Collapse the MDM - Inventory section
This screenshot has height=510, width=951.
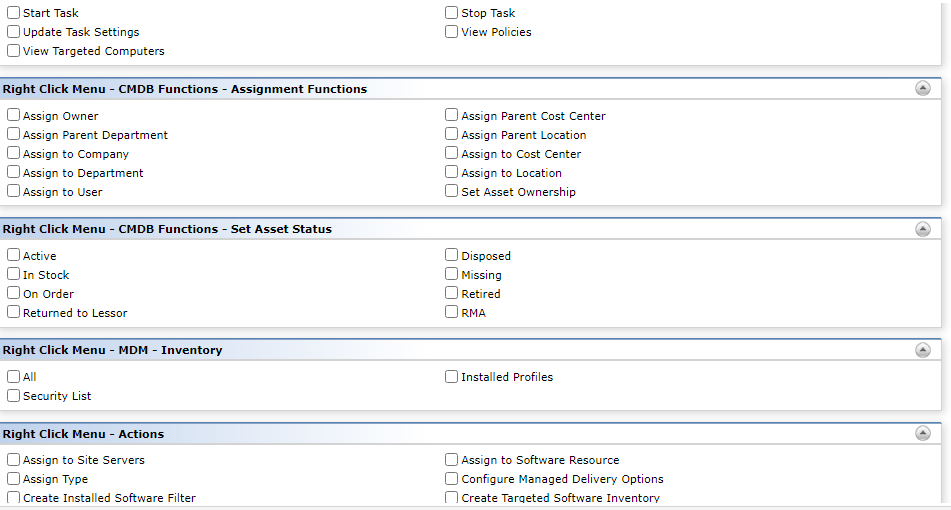(x=922, y=350)
